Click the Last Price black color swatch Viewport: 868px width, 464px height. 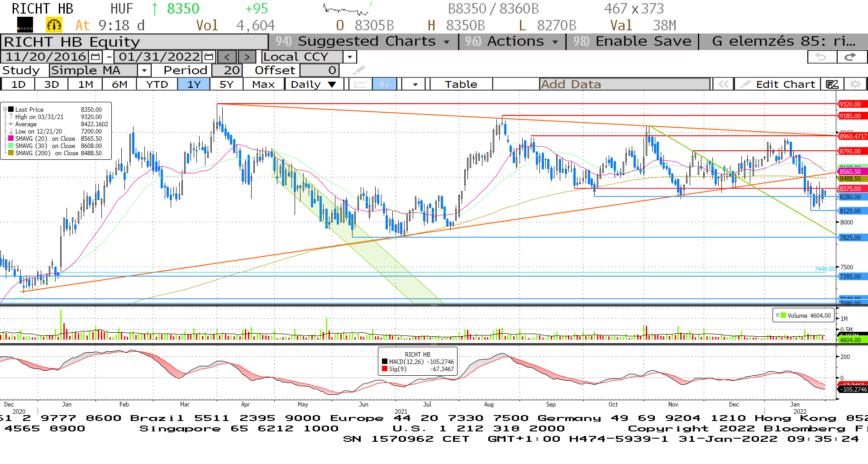11,110
